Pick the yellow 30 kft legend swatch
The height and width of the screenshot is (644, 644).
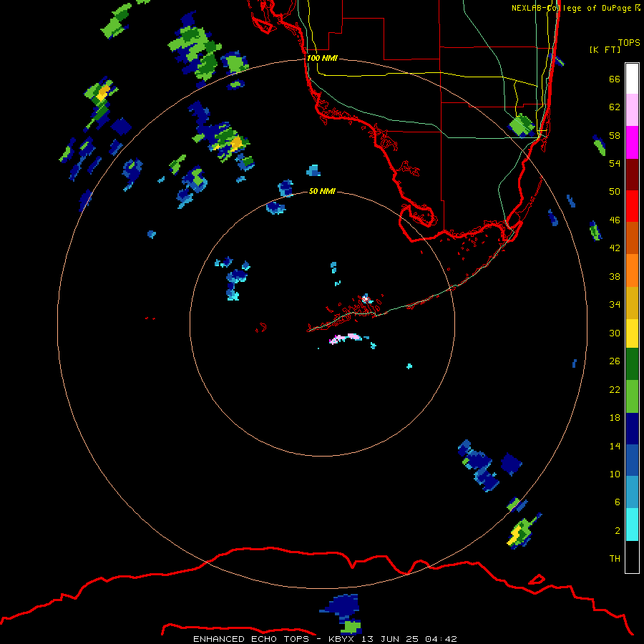pos(632,333)
